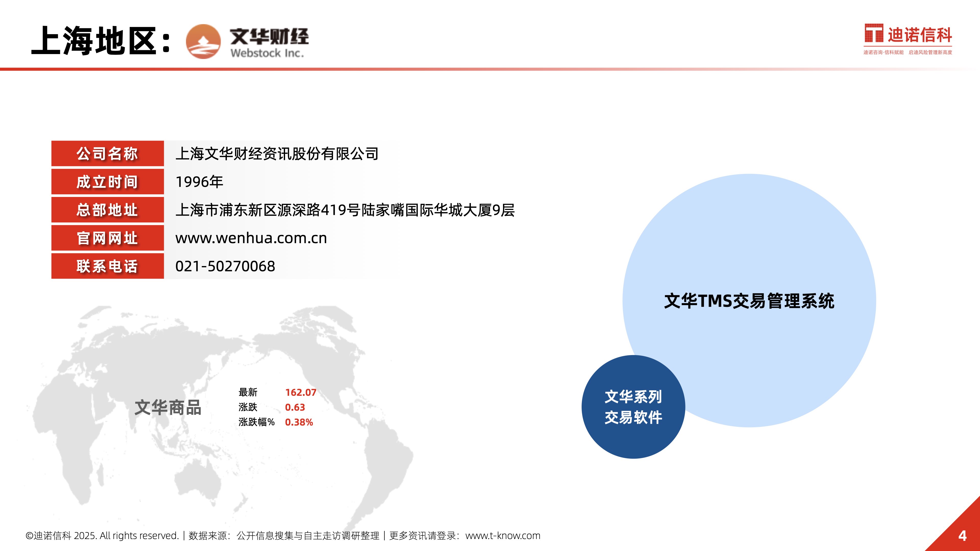Click the slogan 启迪风险管理新高度
Screen dimensions: 980x551
click(930, 53)
